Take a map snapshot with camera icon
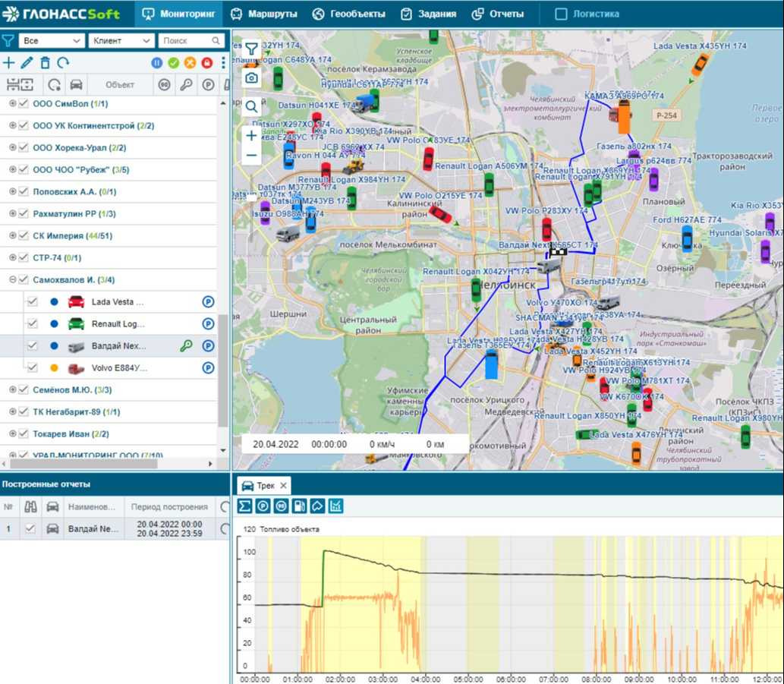This screenshot has width=784, height=684. (x=251, y=78)
